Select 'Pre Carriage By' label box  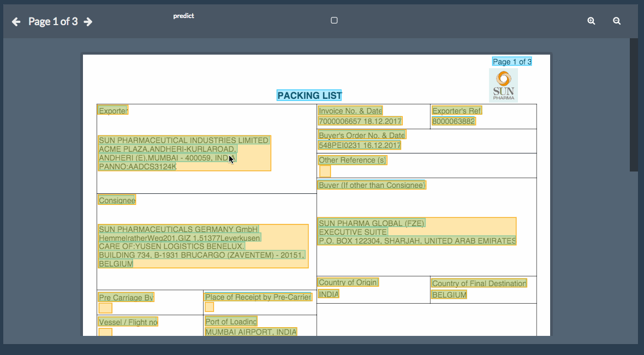coord(126,298)
